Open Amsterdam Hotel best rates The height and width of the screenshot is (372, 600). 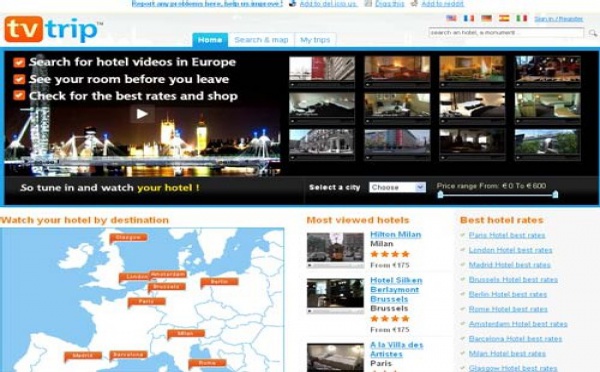pyautogui.click(x=518, y=324)
